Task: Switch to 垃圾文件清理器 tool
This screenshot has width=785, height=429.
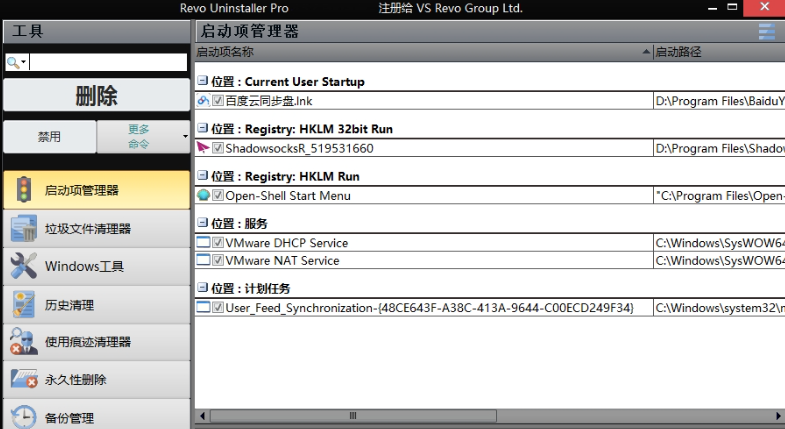Action: (97, 229)
